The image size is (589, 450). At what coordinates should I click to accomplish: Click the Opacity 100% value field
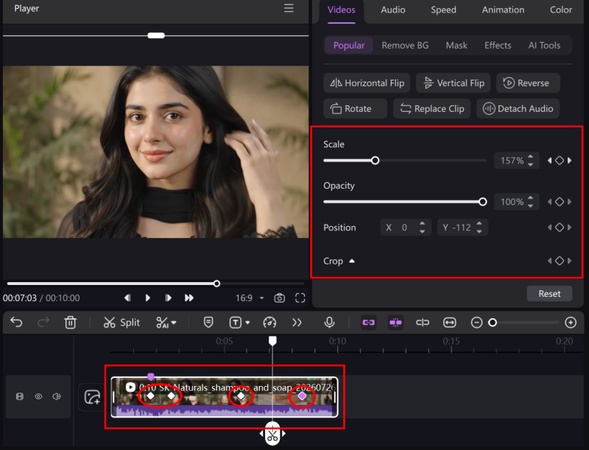(x=512, y=202)
